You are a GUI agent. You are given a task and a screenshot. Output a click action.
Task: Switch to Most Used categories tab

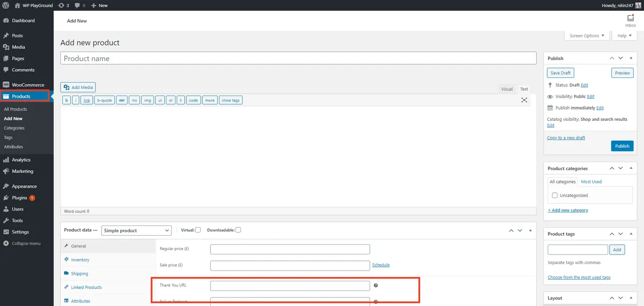[591, 182]
